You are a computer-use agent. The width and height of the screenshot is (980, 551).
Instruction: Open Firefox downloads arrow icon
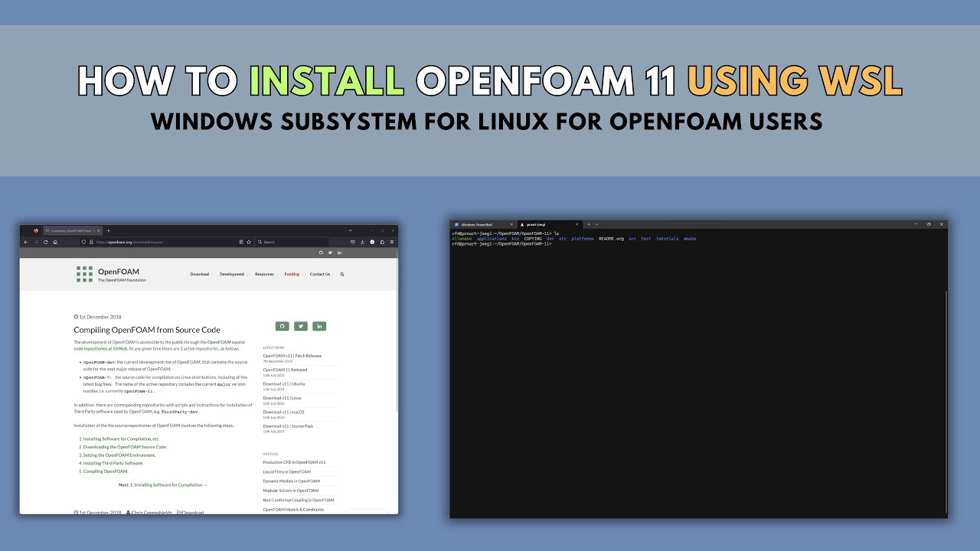[x=363, y=242]
